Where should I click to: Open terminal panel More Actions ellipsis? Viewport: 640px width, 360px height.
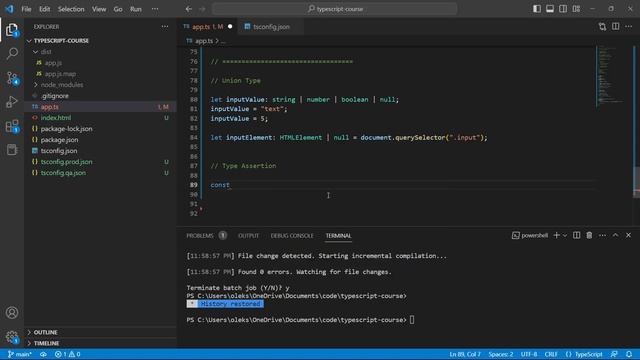click(x=602, y=235)
